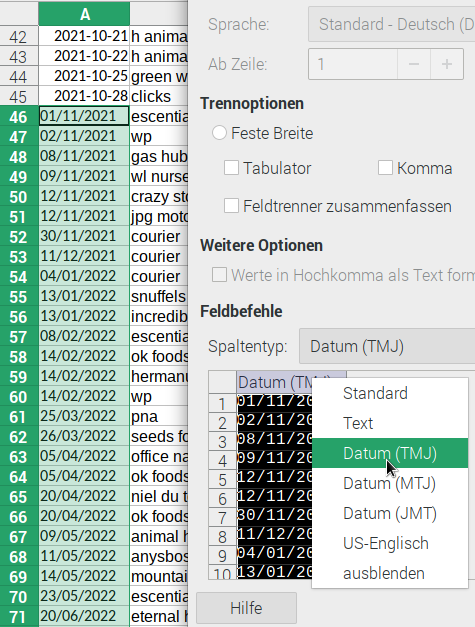Increase Ab Zeile with the plus button

tap(447, 64)
